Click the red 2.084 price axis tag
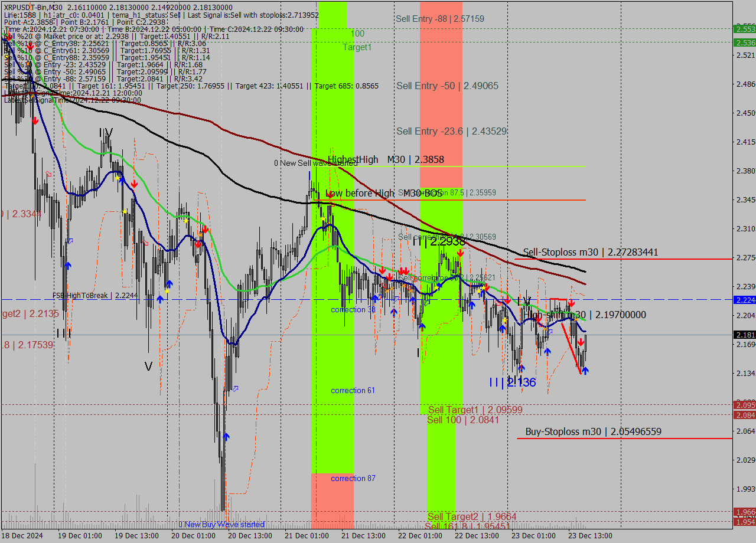 coord(744,415)
